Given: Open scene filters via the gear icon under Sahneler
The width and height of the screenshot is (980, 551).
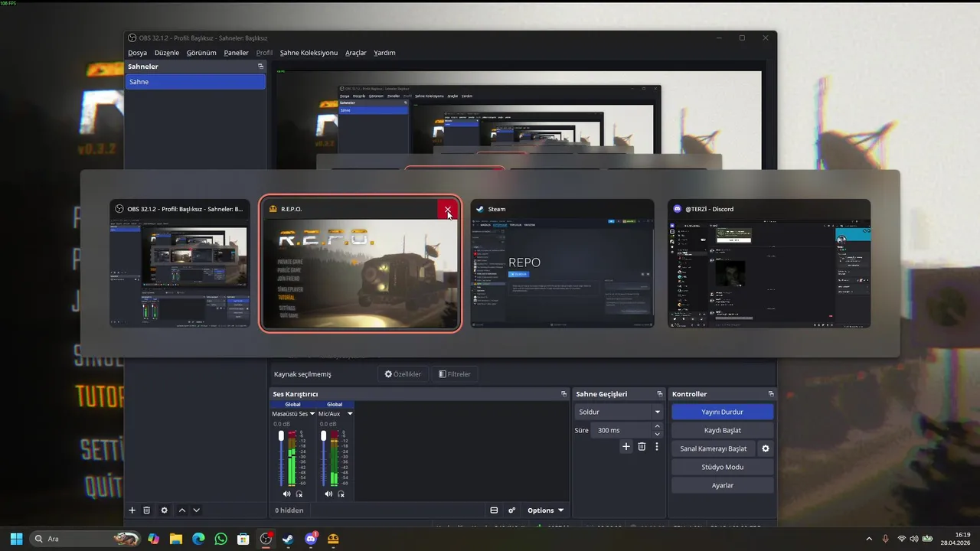Looking at the screenshot, I should pyautogui.click(x=164, y=510).
